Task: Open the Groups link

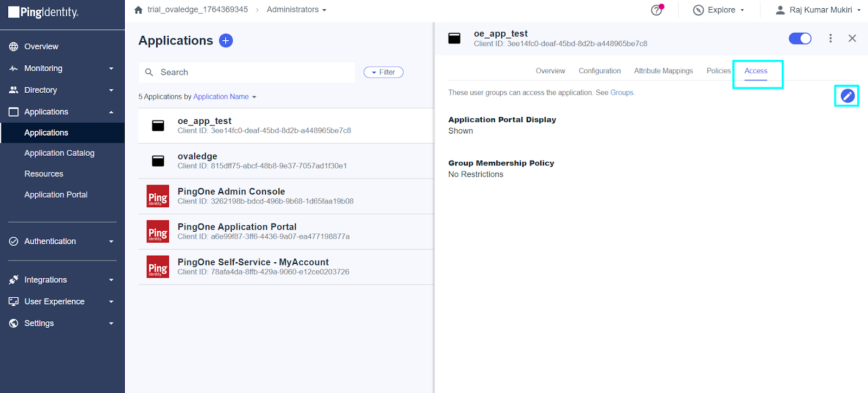Action: tap(622, 93)
